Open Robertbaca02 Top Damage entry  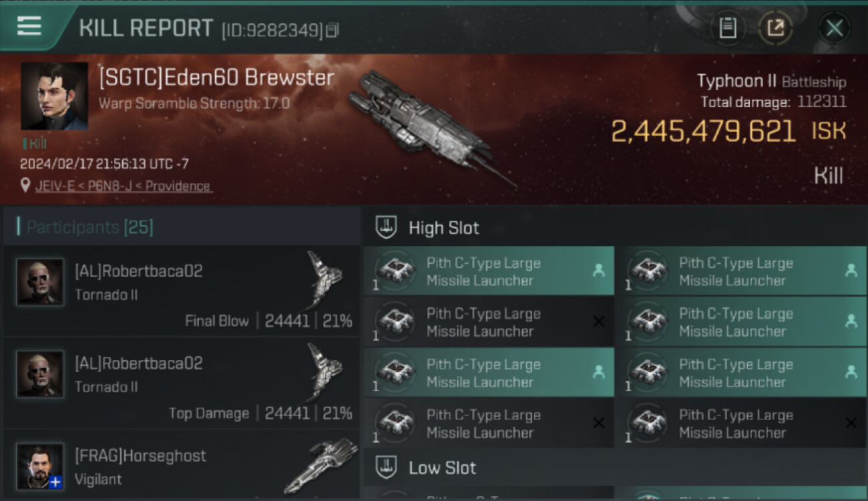point(181,383)
